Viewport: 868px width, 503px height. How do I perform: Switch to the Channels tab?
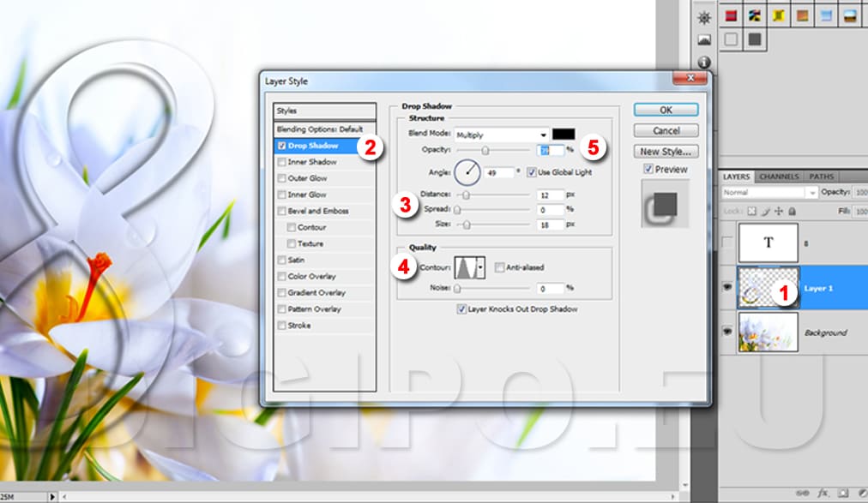779,177
